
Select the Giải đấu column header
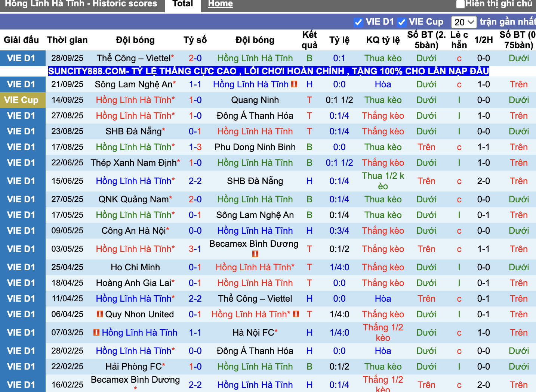21,40
